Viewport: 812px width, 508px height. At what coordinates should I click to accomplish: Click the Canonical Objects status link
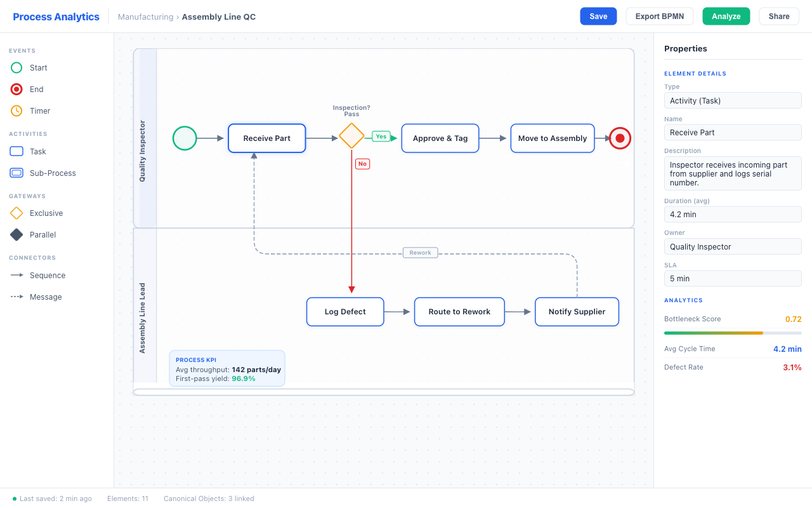coord(209,498)
